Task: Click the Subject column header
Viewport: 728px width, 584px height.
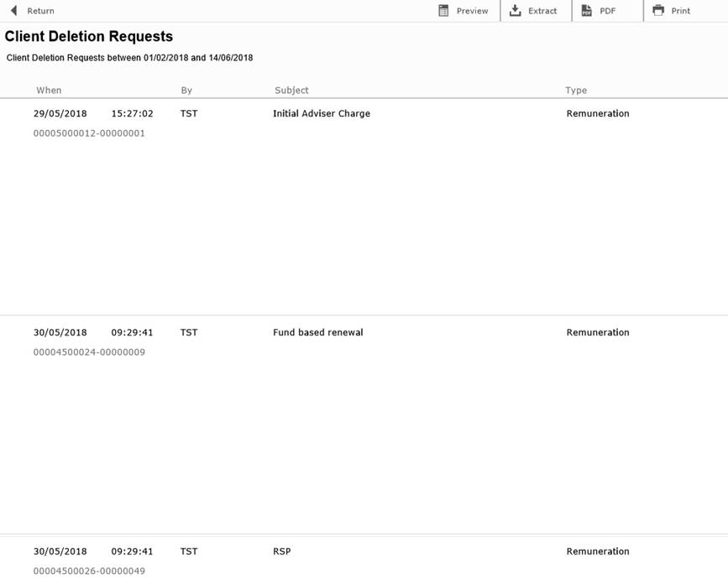Action: pyautogui.click(x=291, y=91)
